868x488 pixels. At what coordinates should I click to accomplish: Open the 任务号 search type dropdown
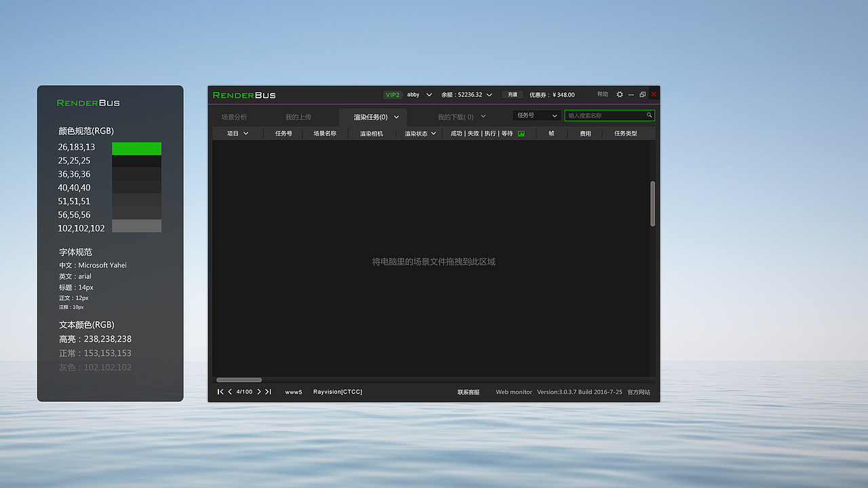tap(536, 115)
